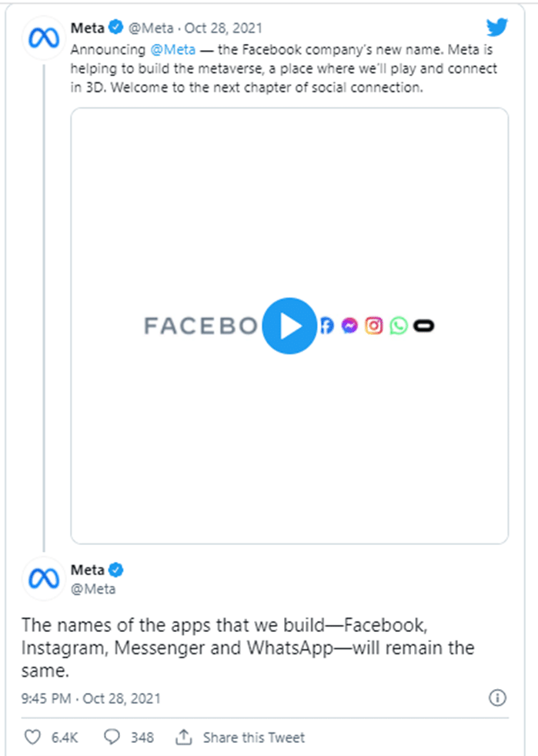The height and width of the screenshot is (756, 538).
Task: Click the "Share this Tweet" link
Action: pos(253,737)
